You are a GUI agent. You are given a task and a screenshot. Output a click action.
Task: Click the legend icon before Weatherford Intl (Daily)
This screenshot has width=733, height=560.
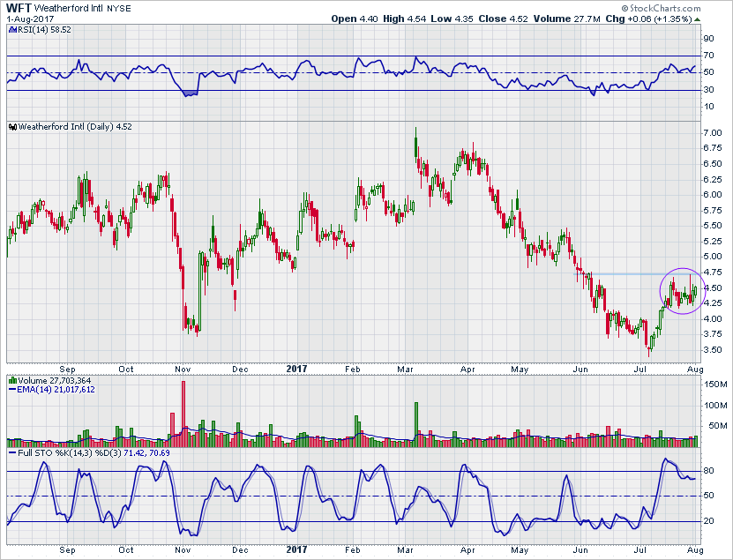coord(10,127)
